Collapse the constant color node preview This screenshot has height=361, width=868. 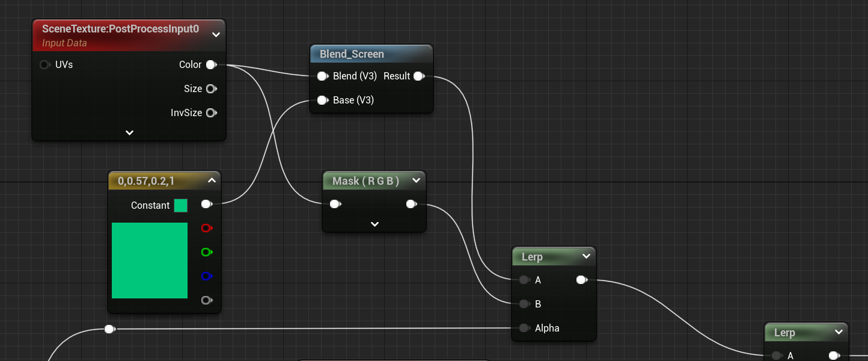click(x=212, y=180)
